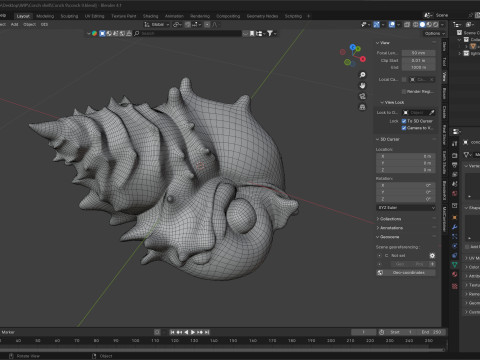The width and height of the screenshot is (480, 360).
Task: Open viewport shading options dropdown arrow
Action: (x=442, y=25)
